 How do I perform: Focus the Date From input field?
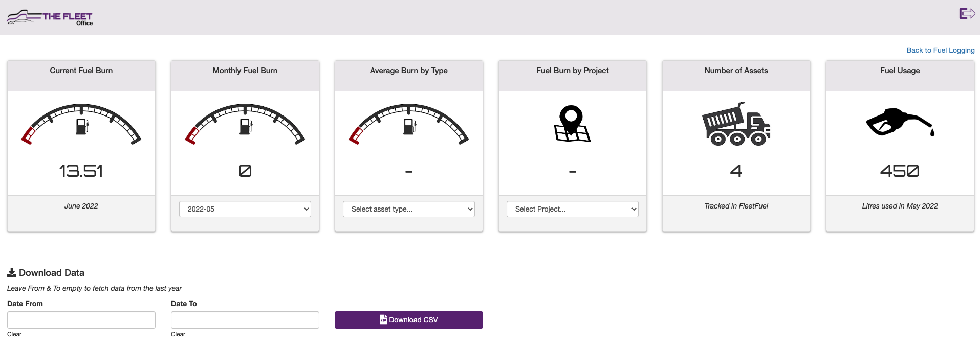pyautogui.click(x=81, y=320)
